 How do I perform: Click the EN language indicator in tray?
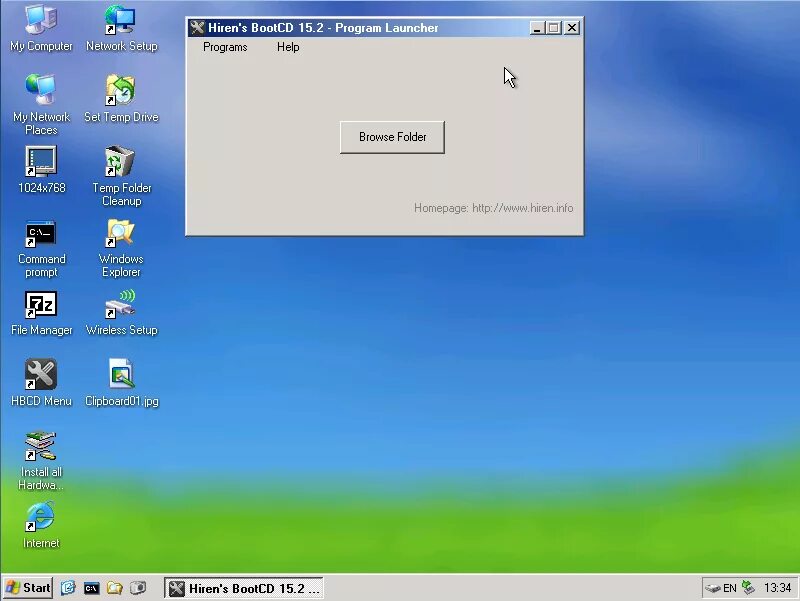[x=730, y=588]
